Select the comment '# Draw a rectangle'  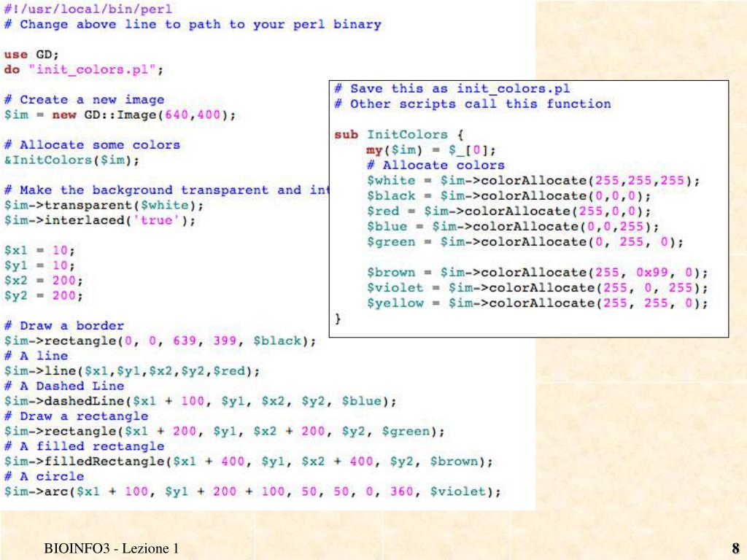tap(76, 416)
